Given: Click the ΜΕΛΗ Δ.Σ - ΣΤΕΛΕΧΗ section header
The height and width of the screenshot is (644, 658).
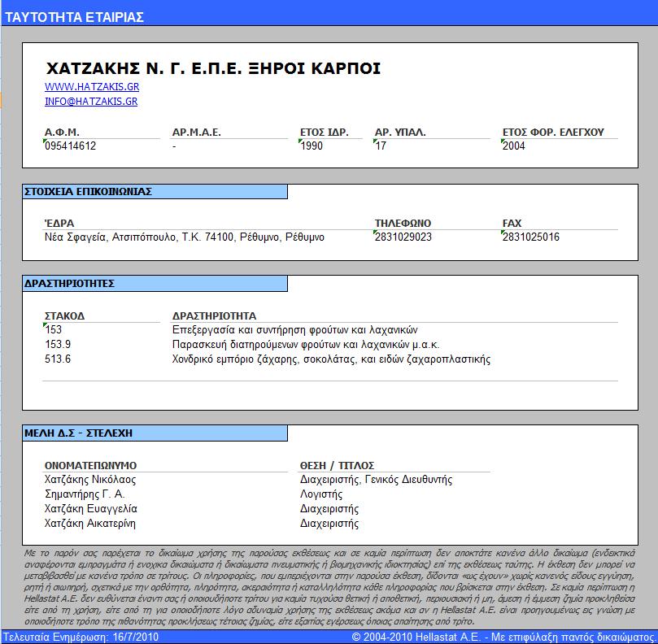Looking at the screenshot, I should (x=155, y=433).
